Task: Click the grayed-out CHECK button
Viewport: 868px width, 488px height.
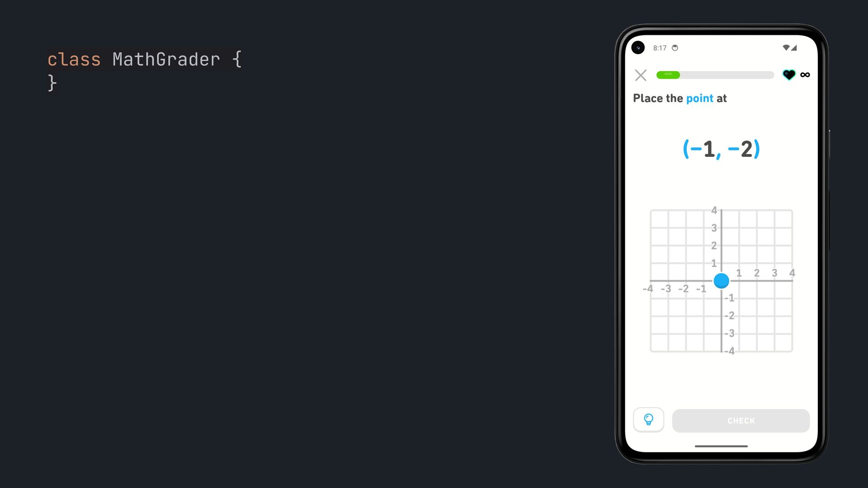Action: point(741,421)
